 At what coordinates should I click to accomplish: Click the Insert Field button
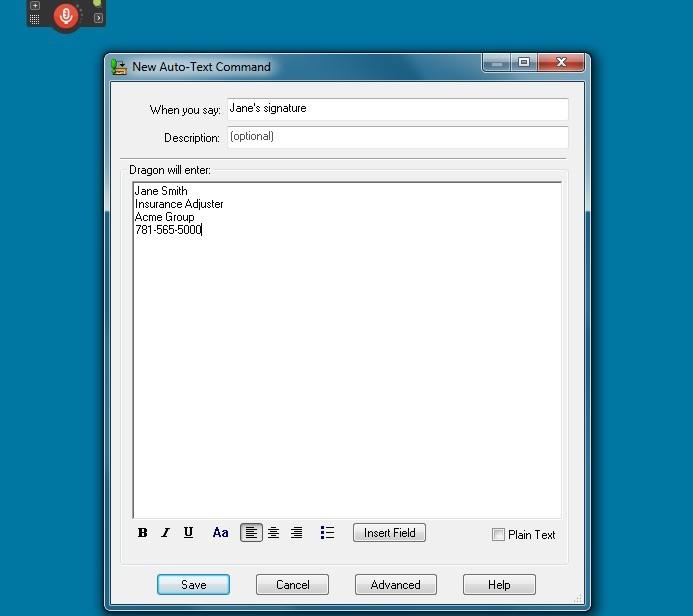389,532
